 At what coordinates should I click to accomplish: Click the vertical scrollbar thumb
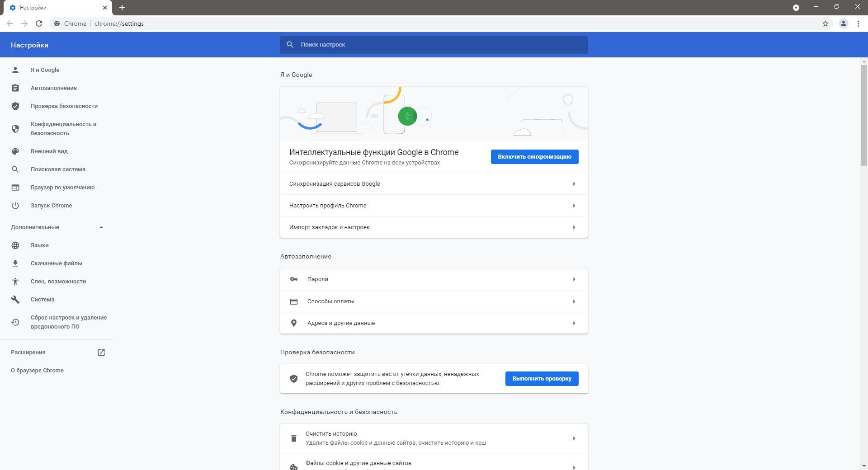[x=864, y=116]
